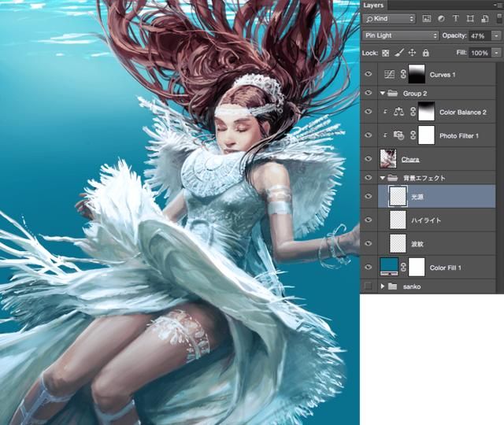This screenshot has width=504, height=425.
Task: Select the Chara layer name
Action: 410,159
